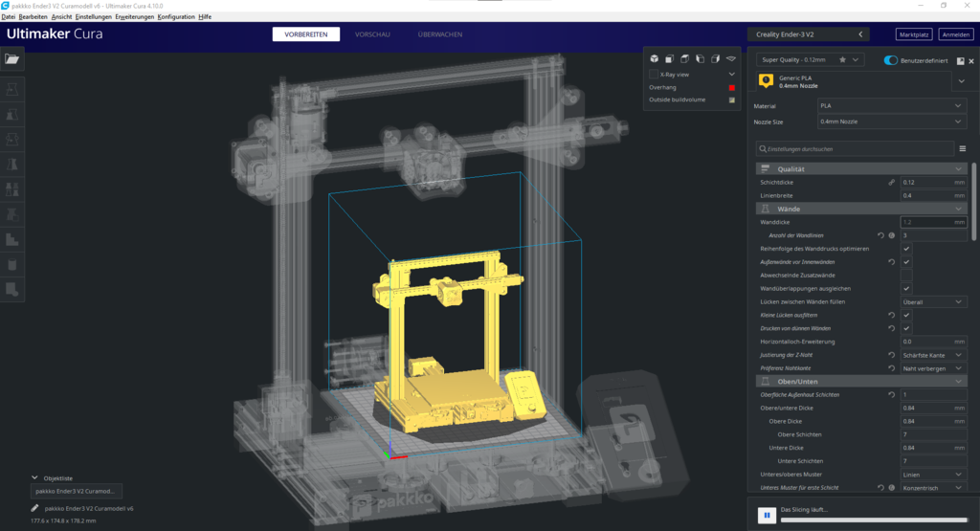The height and width of the screenshot is (531, 980).
Task: Click the Anmelden sign-in button
Action: click(956, 34)
